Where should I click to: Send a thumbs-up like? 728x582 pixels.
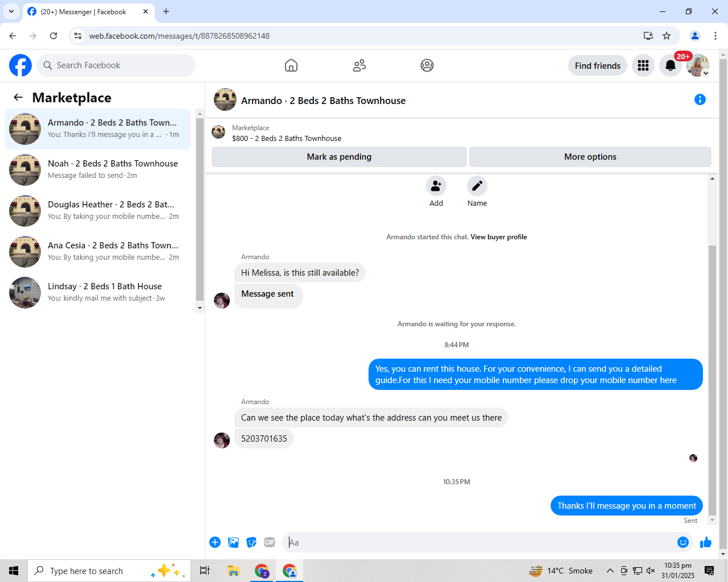(x=706, y=542)
